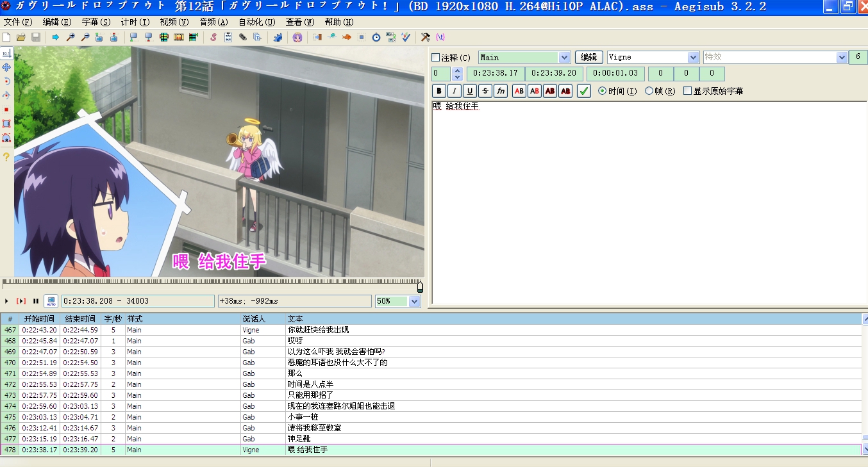868x467 pixels.
Task: Open Translation Assistant fish icon
Action: (347, 37)
